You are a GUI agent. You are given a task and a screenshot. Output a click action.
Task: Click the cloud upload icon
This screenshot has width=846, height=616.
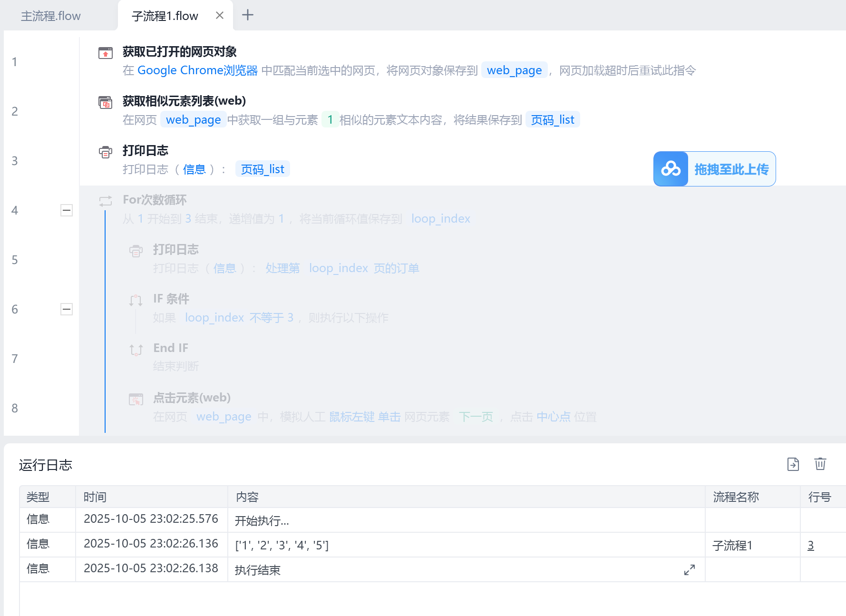[x=671, y=169]
